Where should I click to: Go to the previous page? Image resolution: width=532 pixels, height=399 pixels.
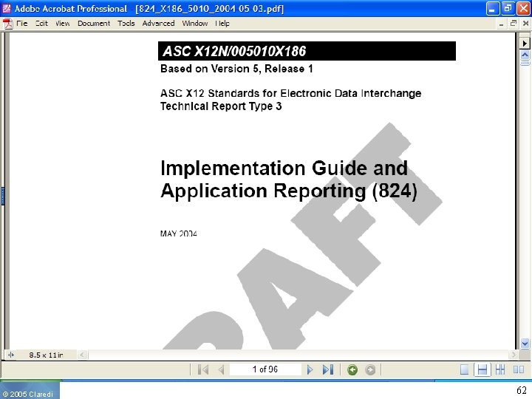click(221, 369)
